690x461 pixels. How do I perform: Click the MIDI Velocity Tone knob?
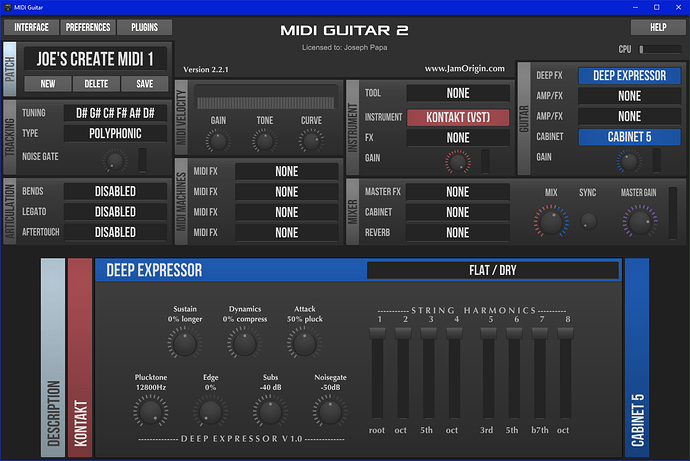(264, 141)
